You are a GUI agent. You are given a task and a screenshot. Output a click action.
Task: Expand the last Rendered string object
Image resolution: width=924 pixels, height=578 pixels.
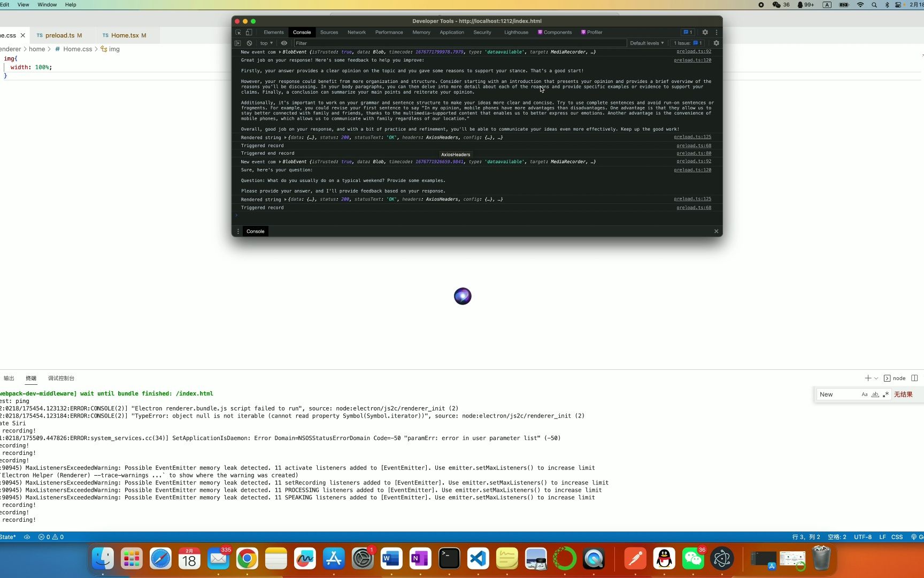tap(285, 199)
